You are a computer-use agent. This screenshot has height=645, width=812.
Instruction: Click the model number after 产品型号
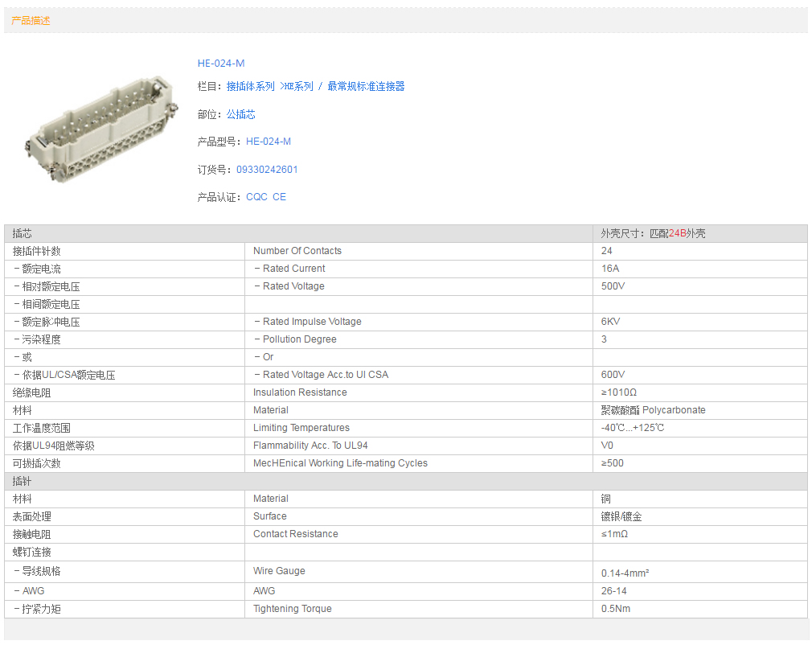coord(269,142)
